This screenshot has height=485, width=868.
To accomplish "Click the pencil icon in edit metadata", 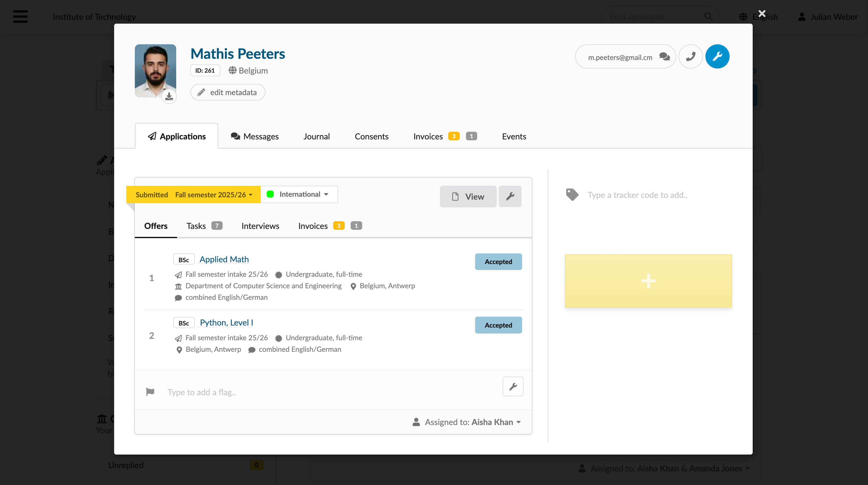I will (201, 92).
